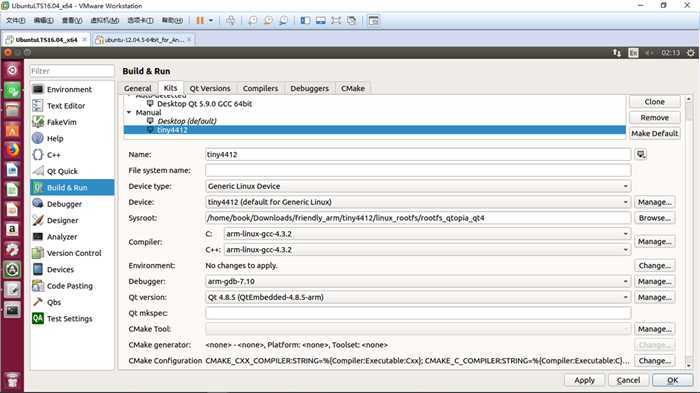
Task: Open the C++ compiler dropdown
Action: point(427,250)
